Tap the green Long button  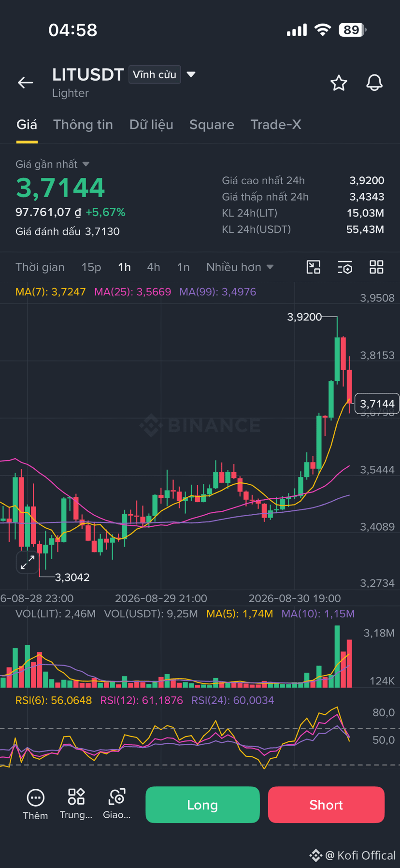202,805
